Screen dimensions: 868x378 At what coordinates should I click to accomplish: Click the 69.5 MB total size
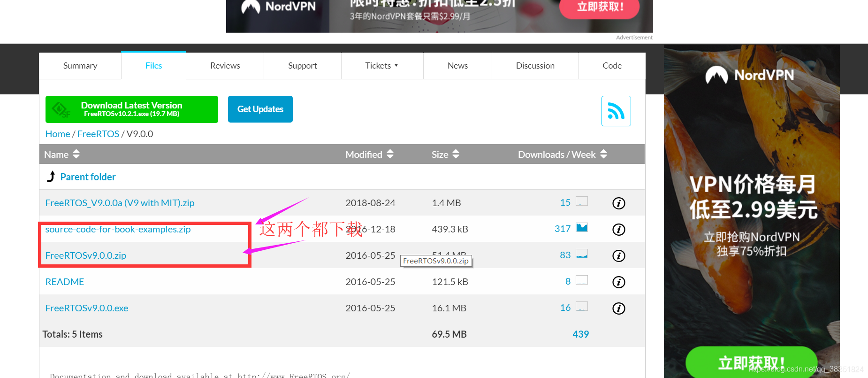[x=449, y=334]
